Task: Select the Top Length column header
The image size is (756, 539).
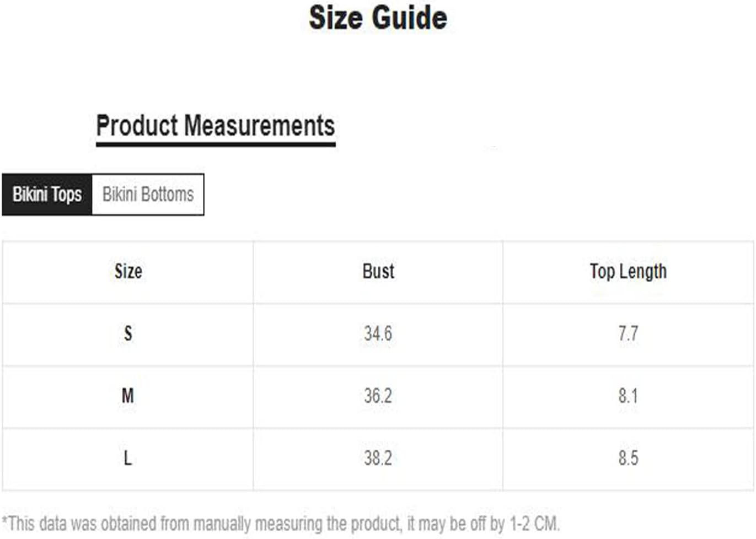Action: point(628,272)
